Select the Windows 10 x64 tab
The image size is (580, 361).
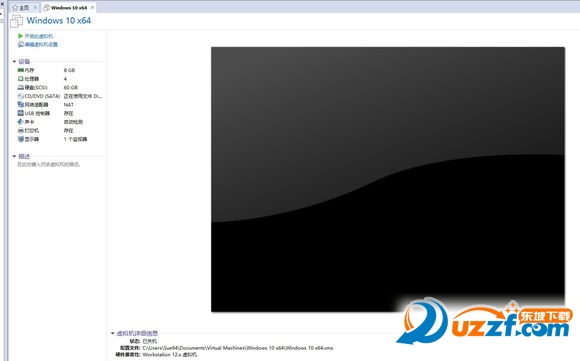click(66, 7)
